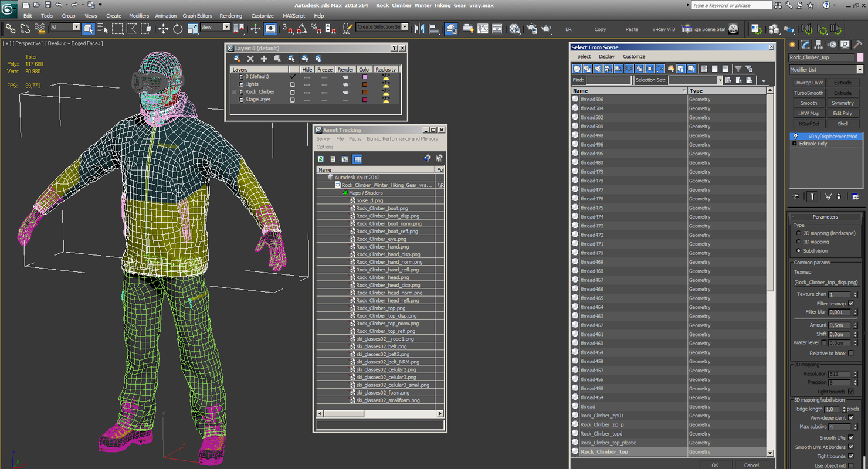Open the Modifier List dropdown
This screenshot has width=868, height=469.
point(826,69)
